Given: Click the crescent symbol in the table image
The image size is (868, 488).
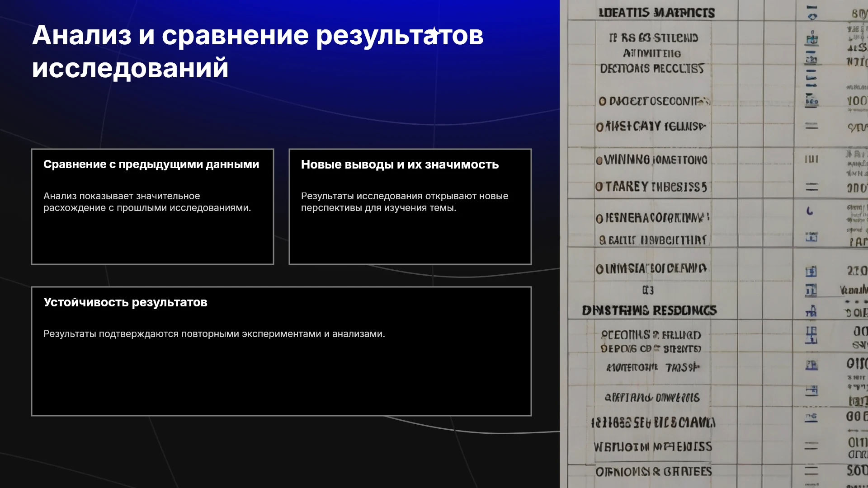Looking at the screenshot, I should (x=810, y=211).
